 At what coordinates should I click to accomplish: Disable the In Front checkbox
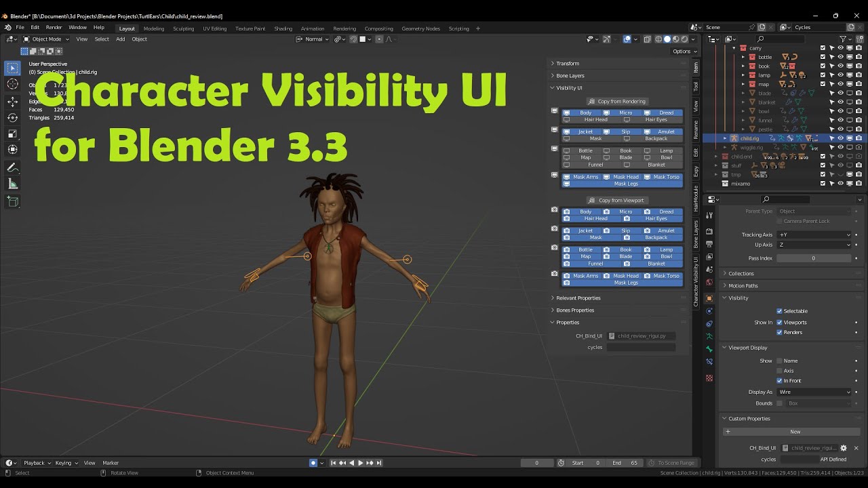tap(779, 381)
